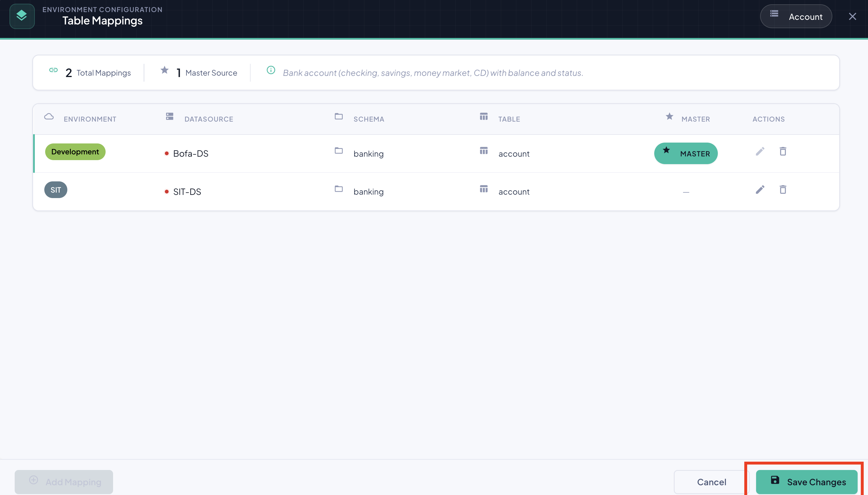Click the info icon beside the description
Screen dimensions: 868x495
(271, 70)
